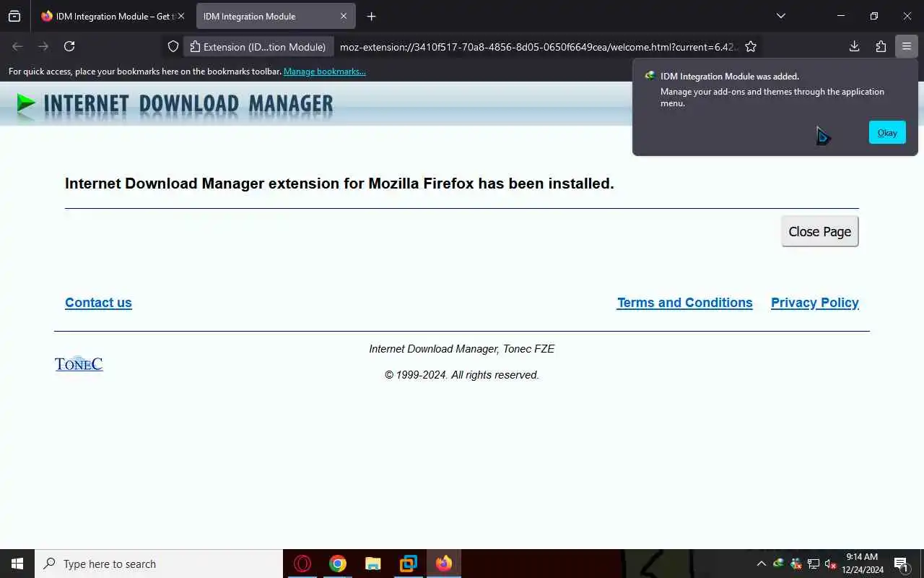Open the Extensions puzzle icon
924x578 pixels.
coord(881,46)
